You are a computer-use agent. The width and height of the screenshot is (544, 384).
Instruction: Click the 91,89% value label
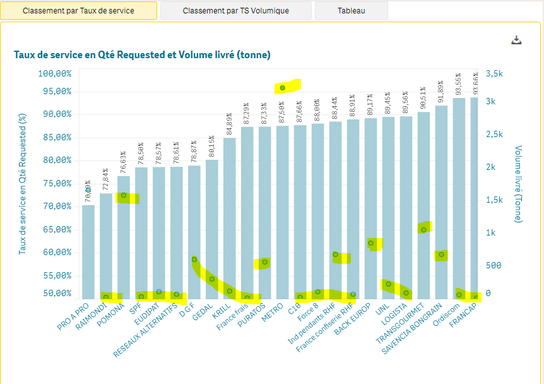point(441,92)
